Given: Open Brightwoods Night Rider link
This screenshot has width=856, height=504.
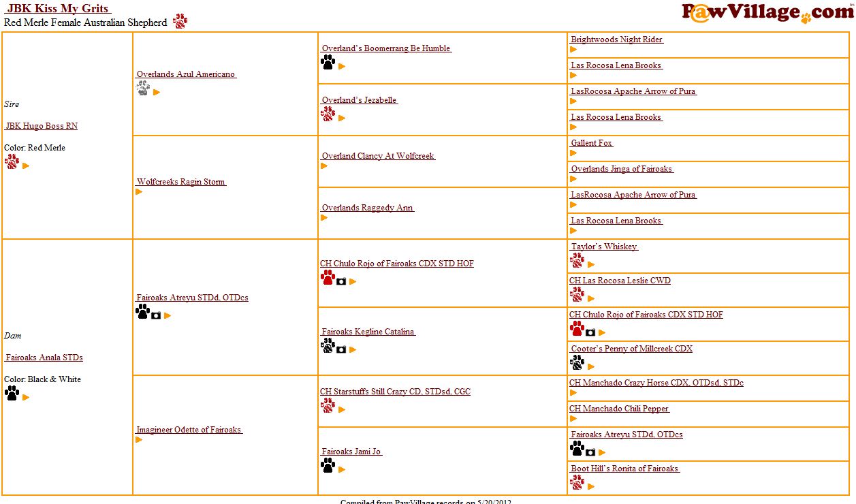Looking at the screenshot, I should coord(617,40).
